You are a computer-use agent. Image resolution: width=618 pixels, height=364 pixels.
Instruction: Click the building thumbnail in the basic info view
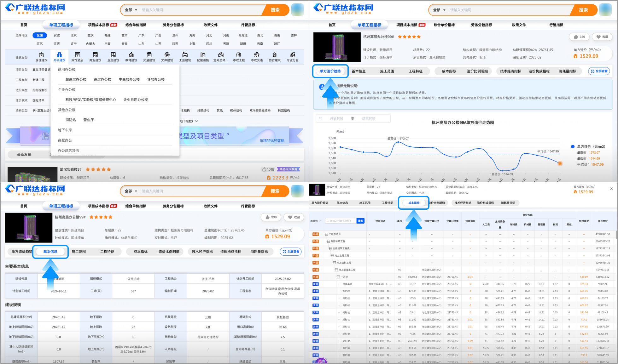coord(29,228)
